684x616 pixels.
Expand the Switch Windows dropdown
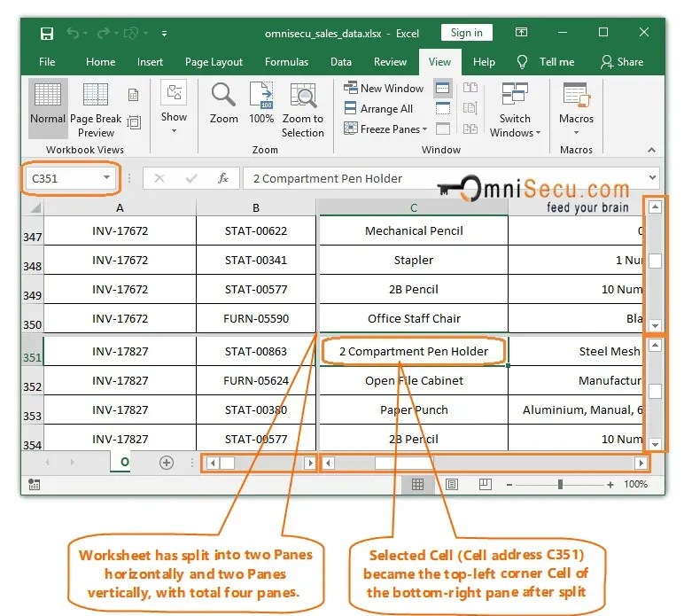(515, 125)
